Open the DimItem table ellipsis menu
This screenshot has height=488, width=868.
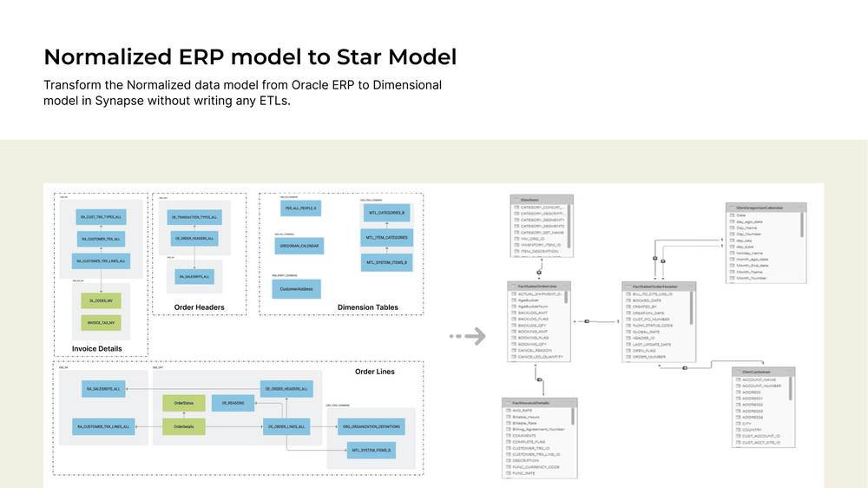click(x=568, y=200)
